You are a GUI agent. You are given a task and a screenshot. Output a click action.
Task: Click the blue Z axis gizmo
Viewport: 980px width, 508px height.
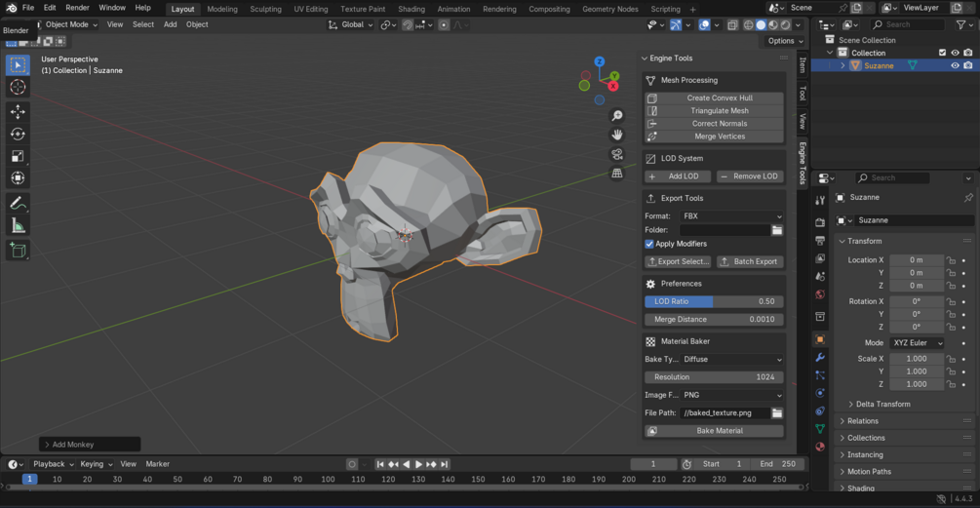tap(600, 61)
